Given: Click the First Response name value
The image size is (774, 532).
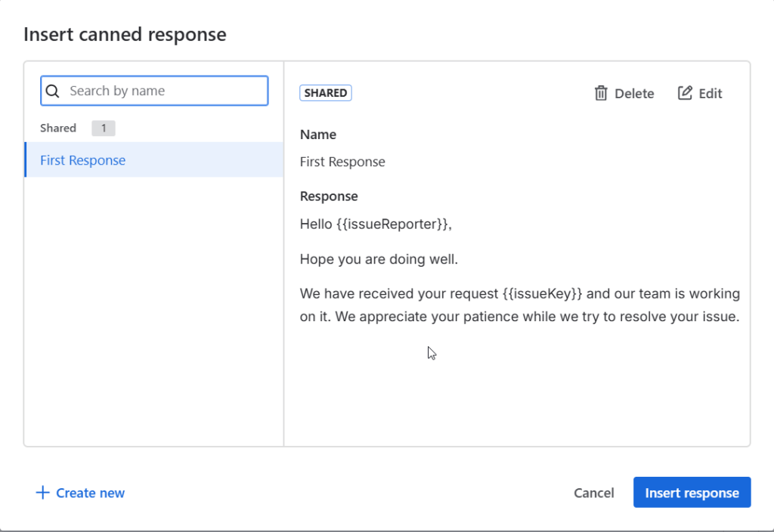Looking at the screenshot, I should (342, 162).
